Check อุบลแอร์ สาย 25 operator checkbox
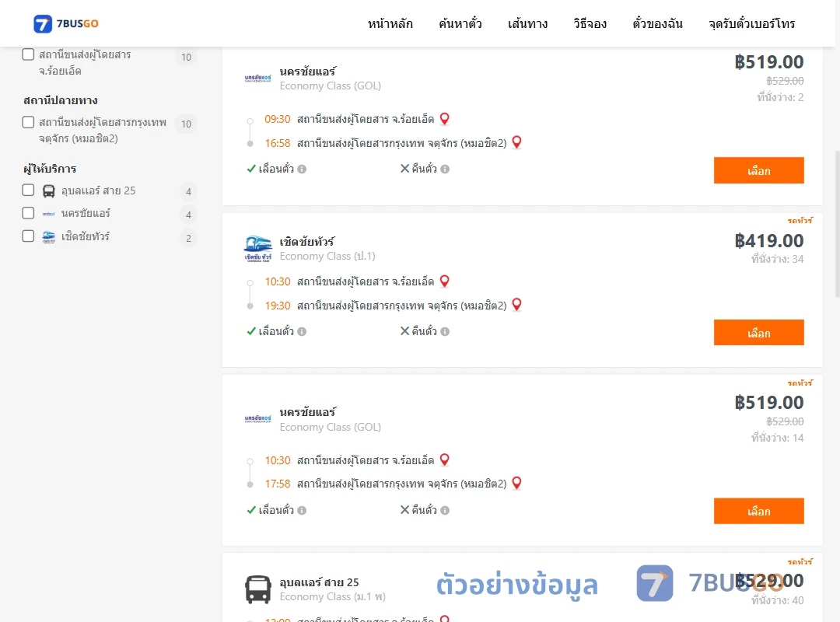The width and height of the screenshot is (840, 622). 29,190
